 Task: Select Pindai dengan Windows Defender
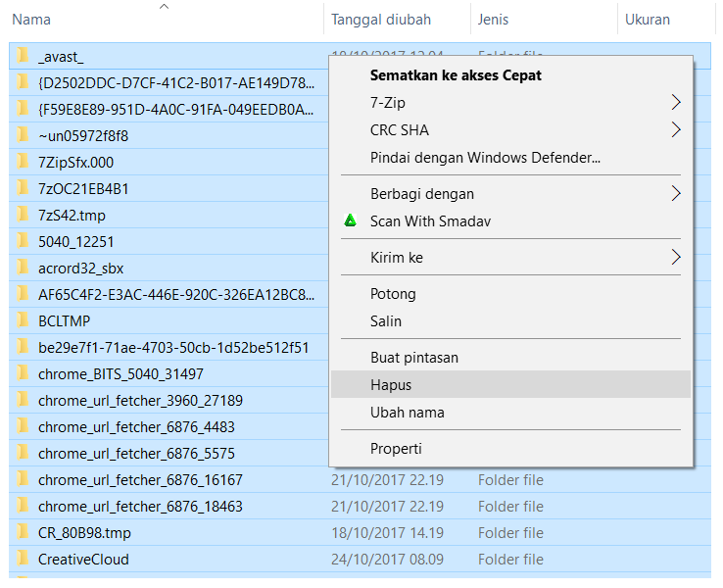coord(485,157)
